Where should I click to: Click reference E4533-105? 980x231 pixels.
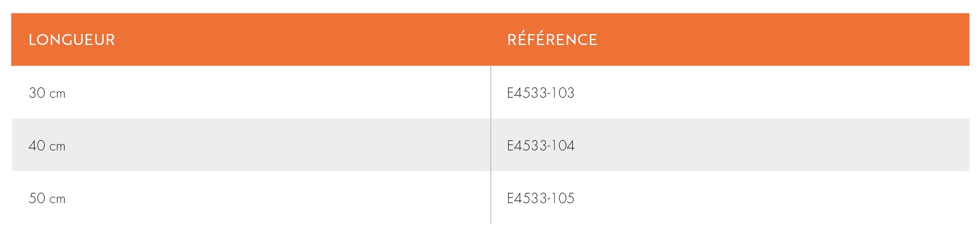[541, 198]
